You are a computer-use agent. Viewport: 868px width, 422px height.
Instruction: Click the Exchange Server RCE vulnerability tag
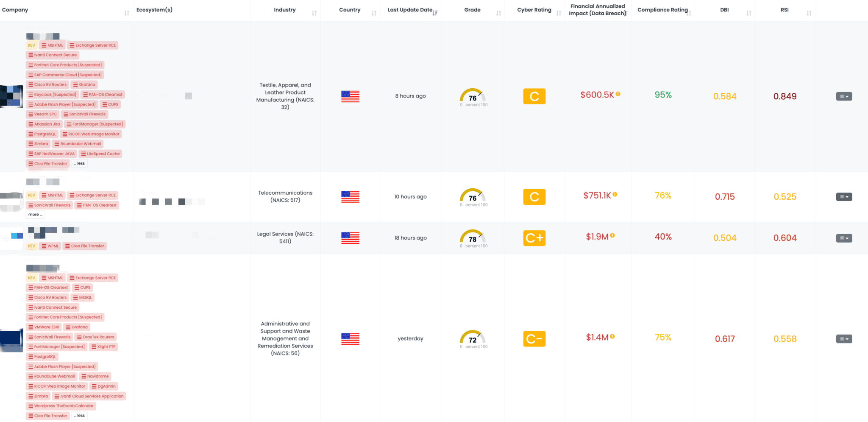pos(93,45)
